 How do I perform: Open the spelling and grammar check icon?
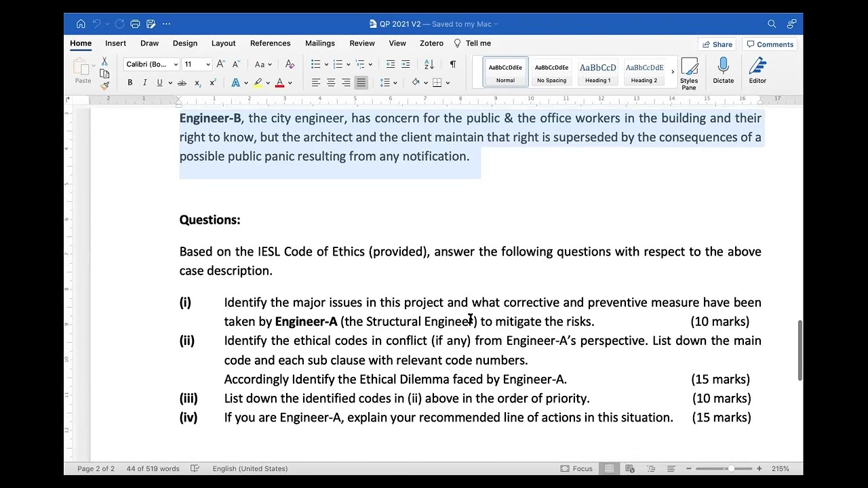coord(195,468)
